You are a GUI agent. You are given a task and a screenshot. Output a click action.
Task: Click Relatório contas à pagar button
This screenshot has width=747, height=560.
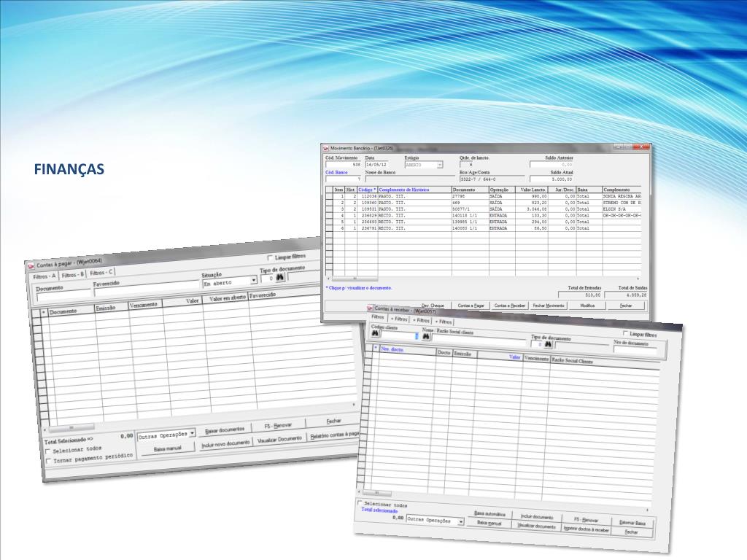tap(334, 435)
